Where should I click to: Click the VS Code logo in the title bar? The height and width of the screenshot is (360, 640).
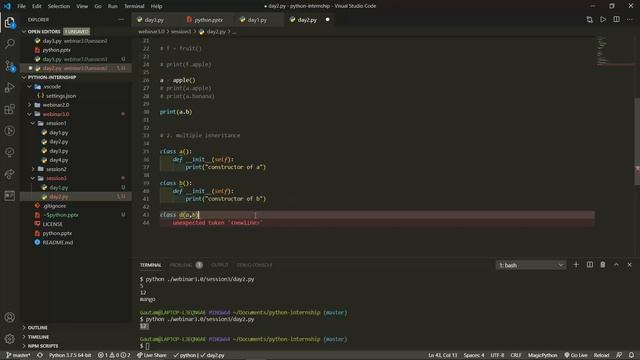point(7,6)
